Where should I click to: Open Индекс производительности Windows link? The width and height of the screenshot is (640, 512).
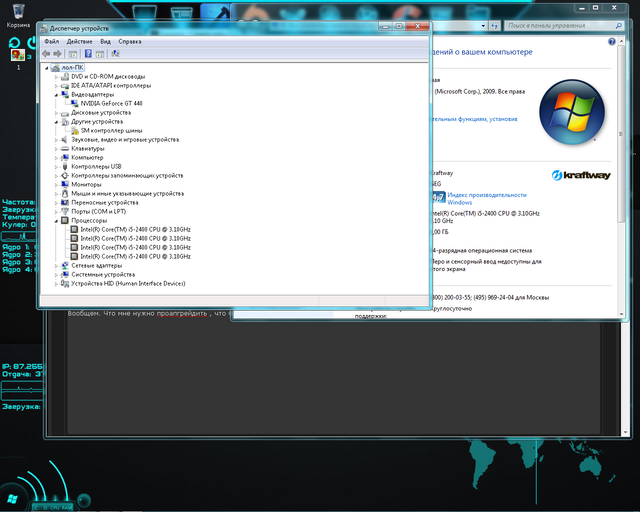point(487,199)
